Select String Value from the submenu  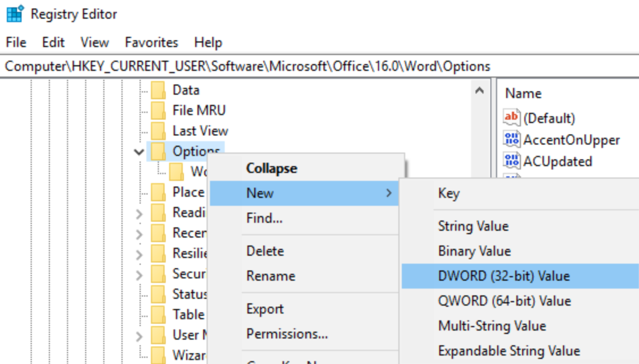pyautogui.click(x=473, y=226)
